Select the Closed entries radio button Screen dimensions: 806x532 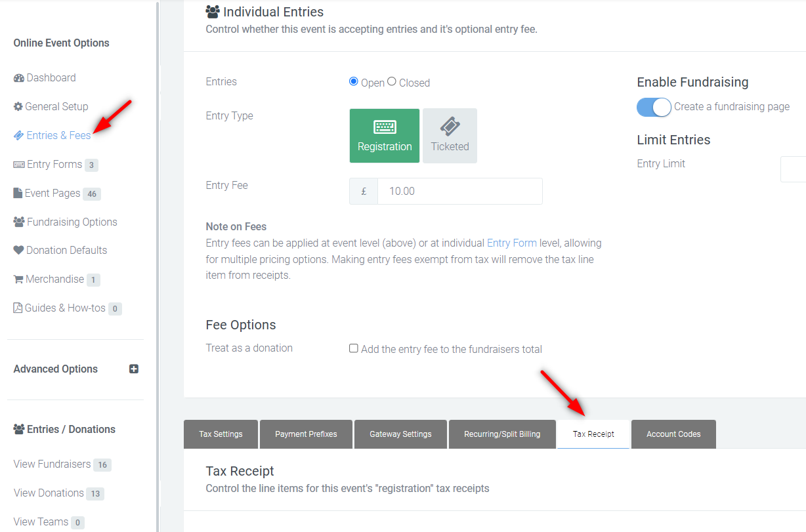click(x=392, y=82)
